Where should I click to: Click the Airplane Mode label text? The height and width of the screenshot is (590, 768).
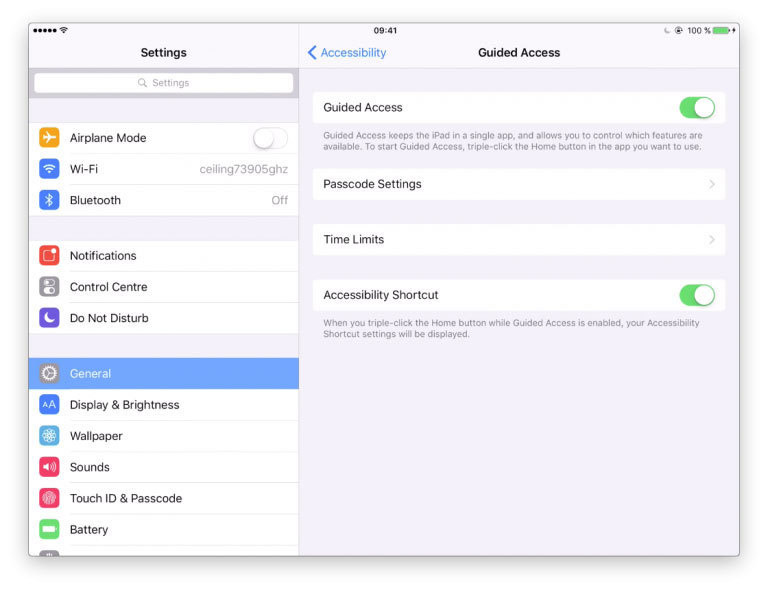click(x=108, y=138)
